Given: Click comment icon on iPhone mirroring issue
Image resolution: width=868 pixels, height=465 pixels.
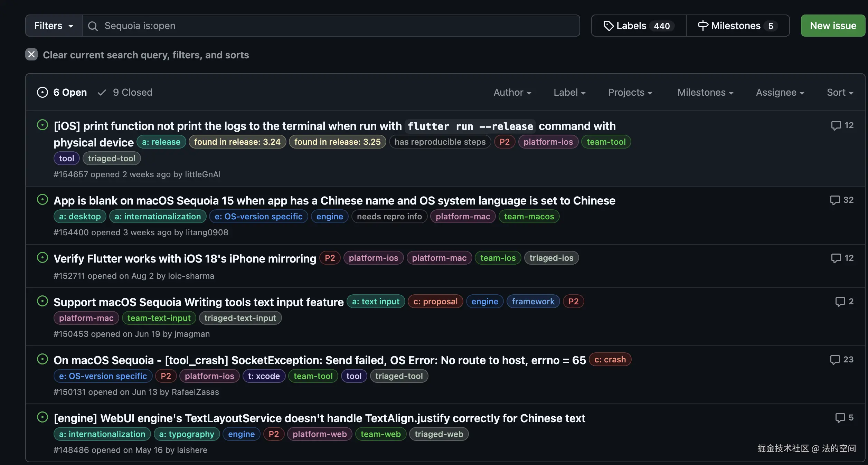Looking at the screenshot, I should (836, 258).
